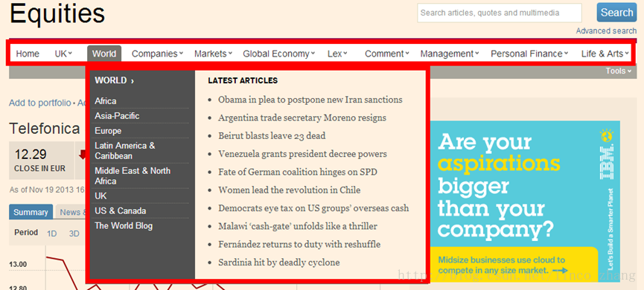644x290 pixels.
Task: Choose Asia-Pacific in the World submenu
Action: pos(117,116)
